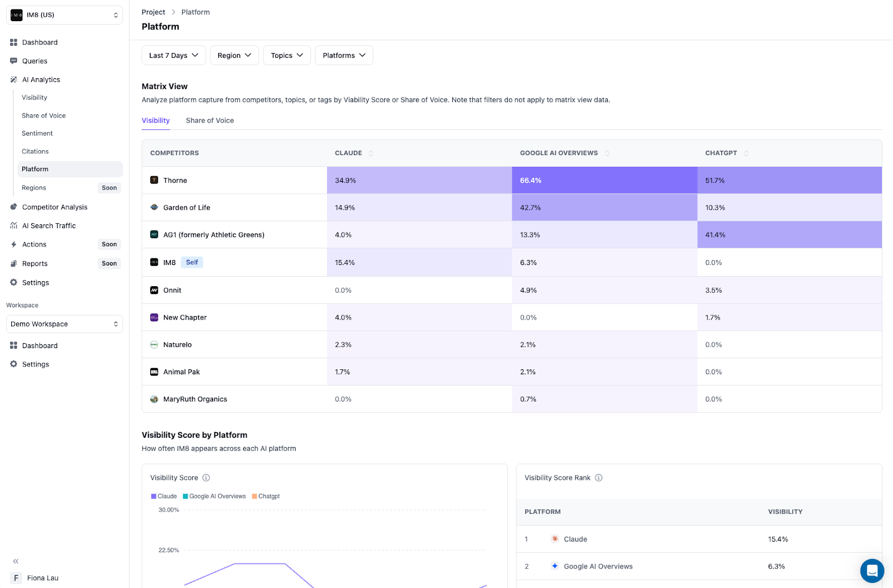The height and width of the screenshot is (588, 893).
Task: Click the AI Analytics icon
Action: coord(13,79)
